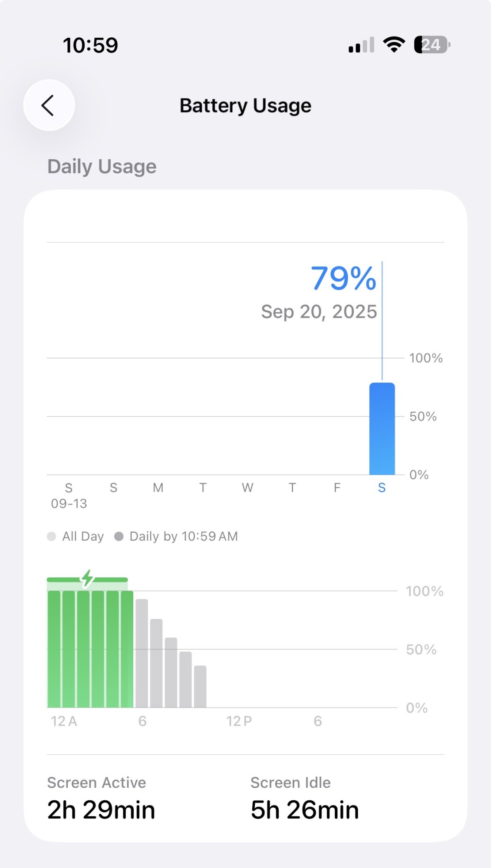The image size is (491, 868).
Task: Tap the battery level indicator in status bar
Action: click(x=432, y=45)
